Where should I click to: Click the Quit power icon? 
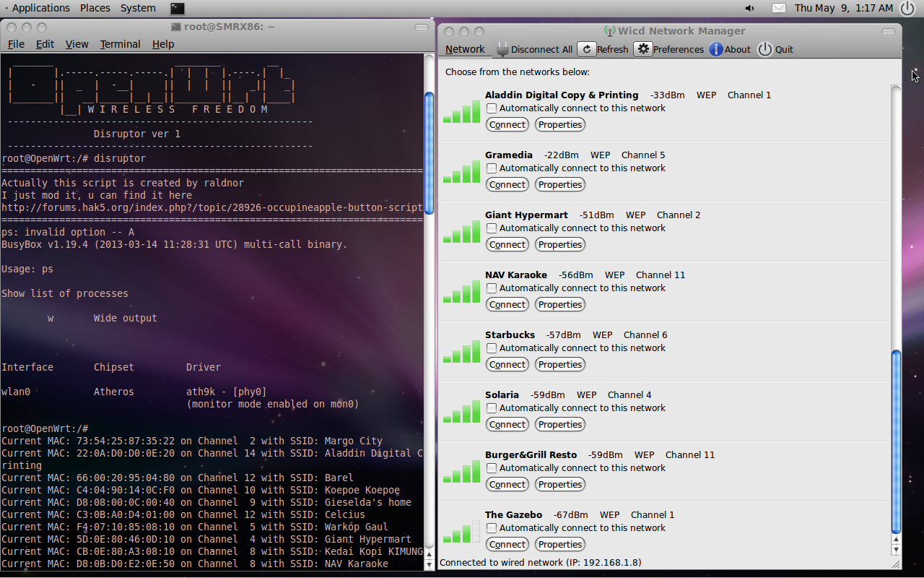764,49
